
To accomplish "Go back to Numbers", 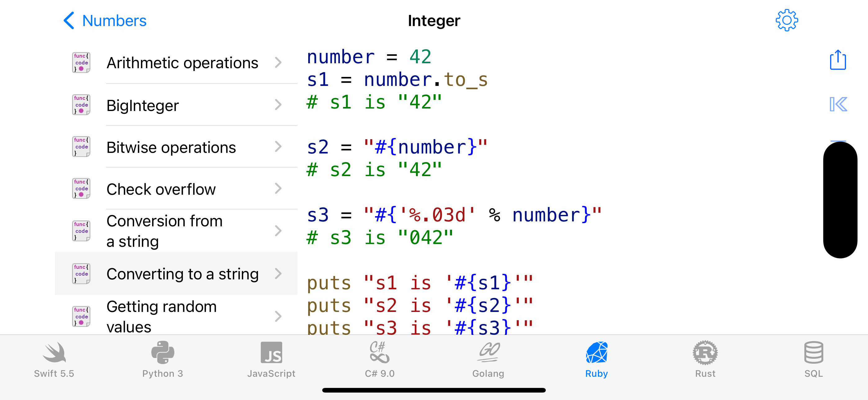I will pos(105,20).
